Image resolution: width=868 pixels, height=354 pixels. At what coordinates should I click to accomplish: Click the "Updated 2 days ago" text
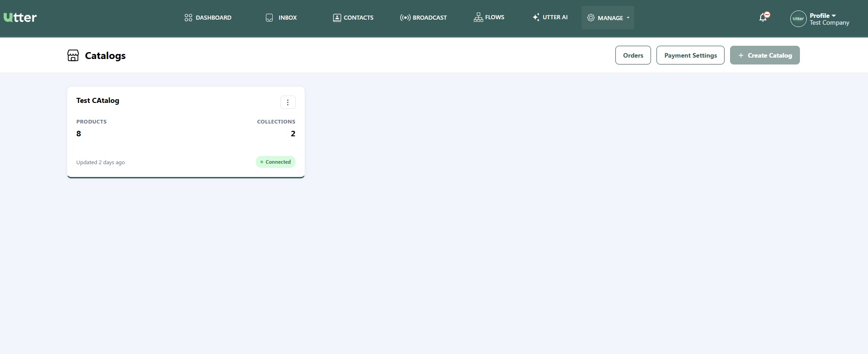pos(101,162)
